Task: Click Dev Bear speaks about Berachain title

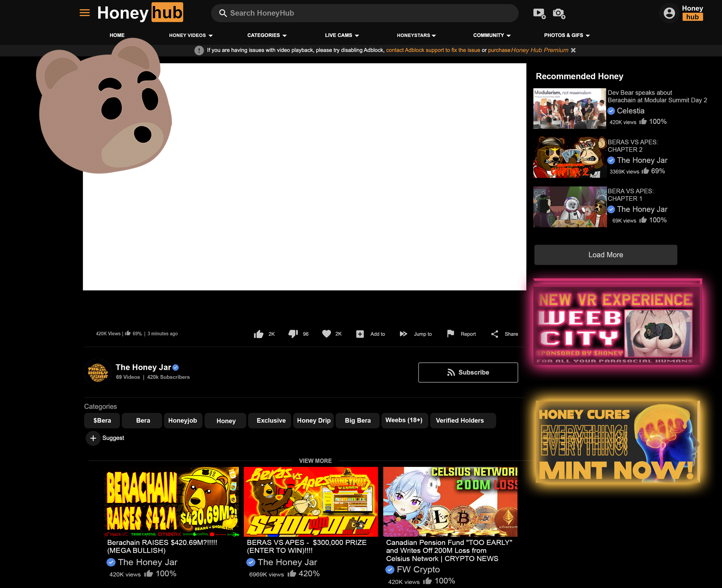Action: coord(657,96)
